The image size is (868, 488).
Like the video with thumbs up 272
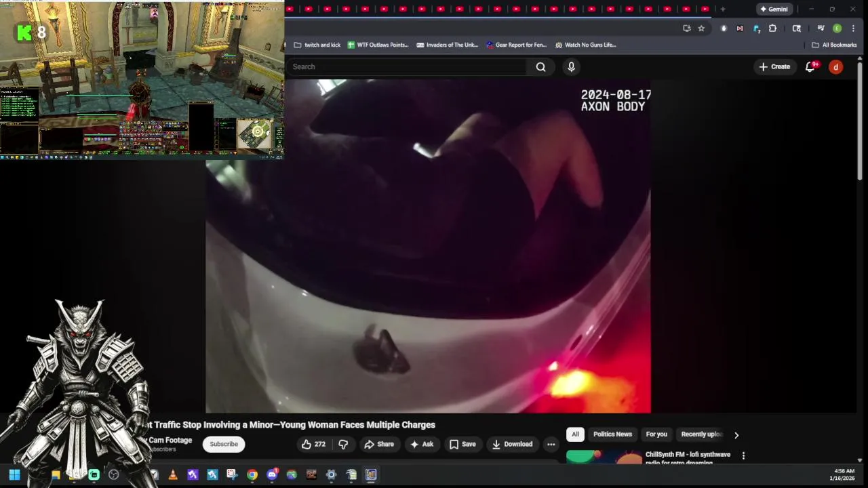pyautogui.click(x=313, y=444)
